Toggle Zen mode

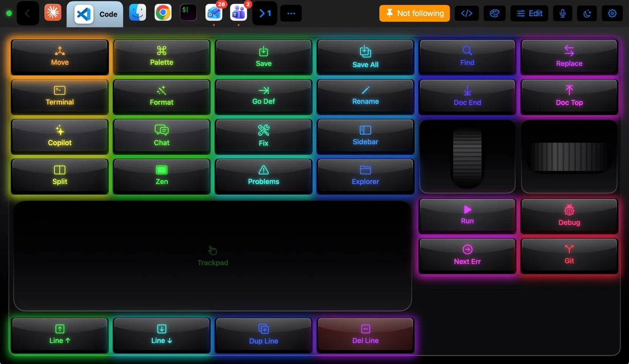coord(162,176)
